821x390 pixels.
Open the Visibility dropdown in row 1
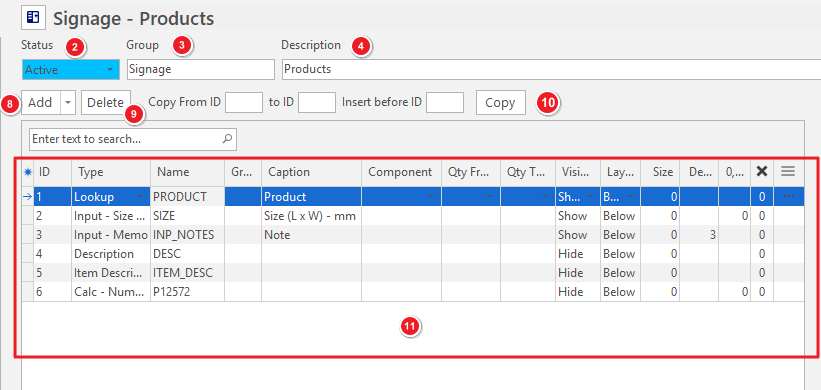[590, 197]
